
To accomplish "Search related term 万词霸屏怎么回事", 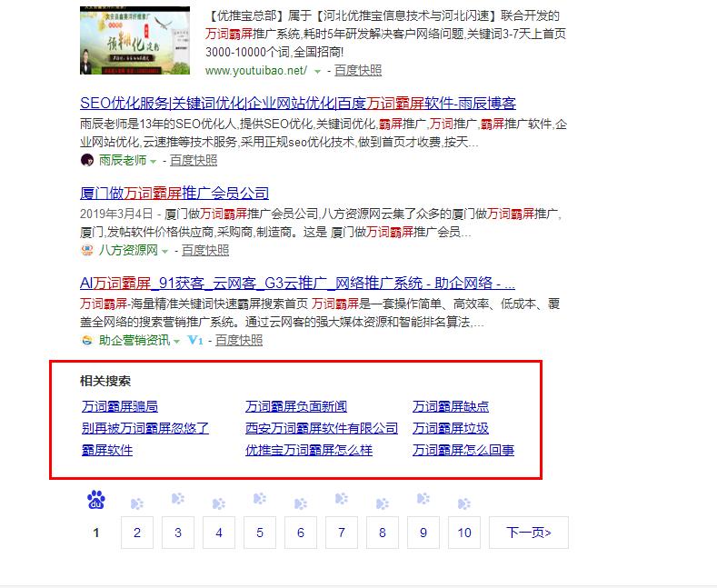I will click(x=463, y=451).
